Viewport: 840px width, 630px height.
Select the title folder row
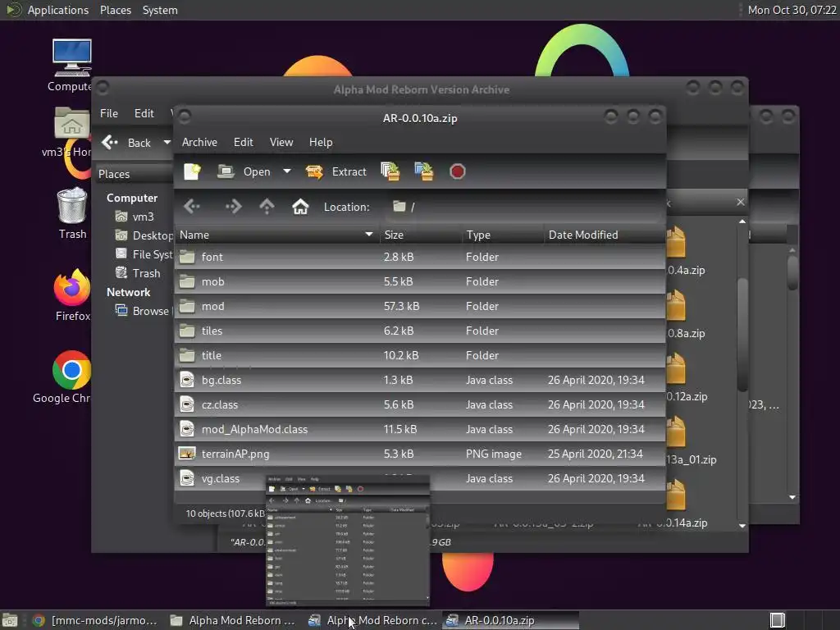tap(420, 356)
